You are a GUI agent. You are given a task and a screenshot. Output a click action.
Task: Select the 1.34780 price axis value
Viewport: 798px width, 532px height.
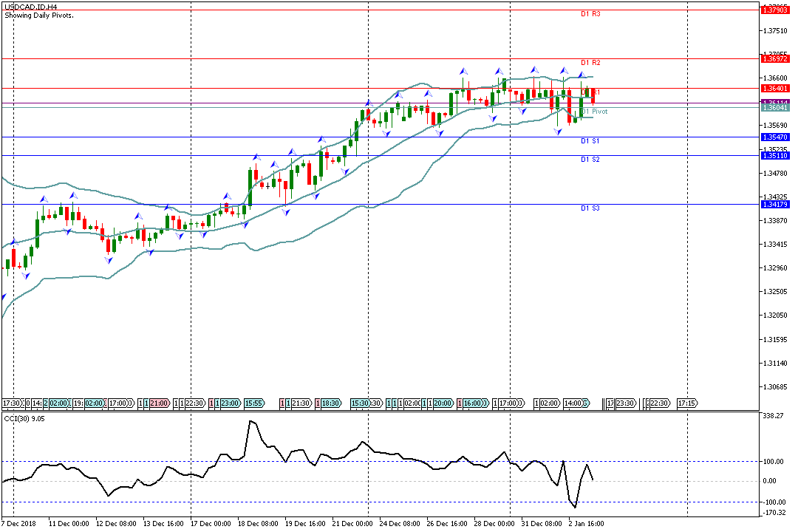(x=775, y=174)
